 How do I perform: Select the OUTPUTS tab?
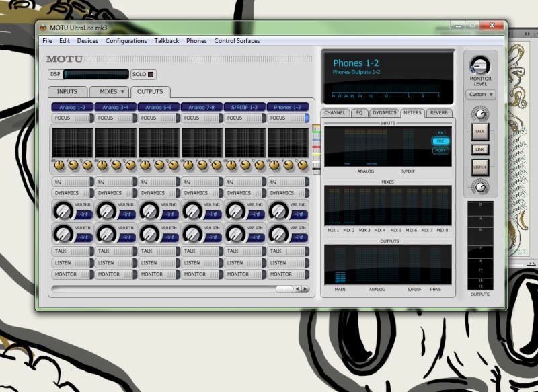point(150,92)
